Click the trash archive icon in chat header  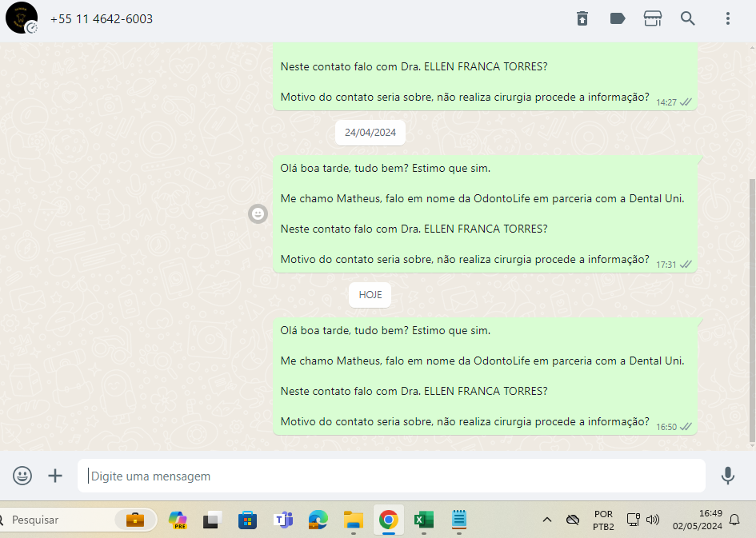click(x=582, y=18)
